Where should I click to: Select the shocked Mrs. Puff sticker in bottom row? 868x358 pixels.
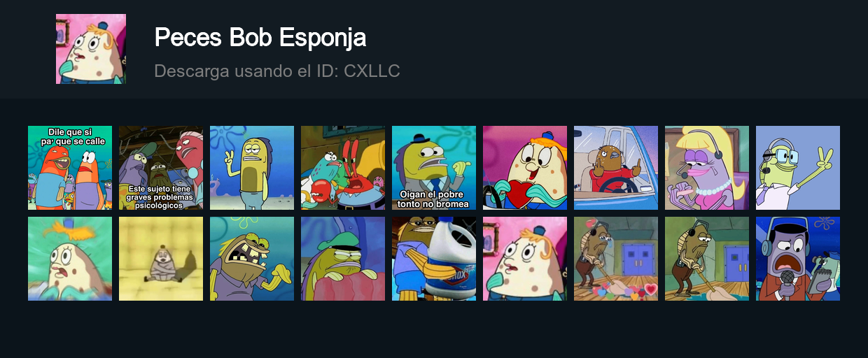pyautogui.click(x=525, y=259)
